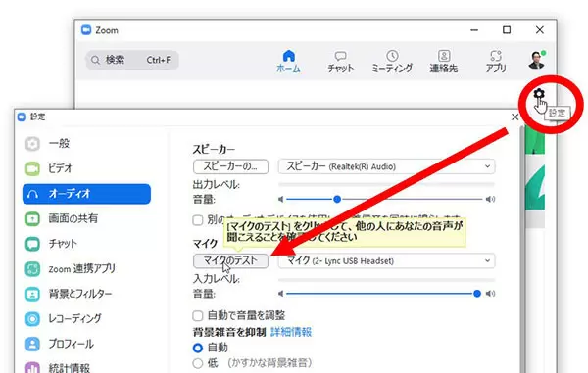This screenshot has height=373, width=588.
Task: Open the アプリ apps tab
Action: 496,62
